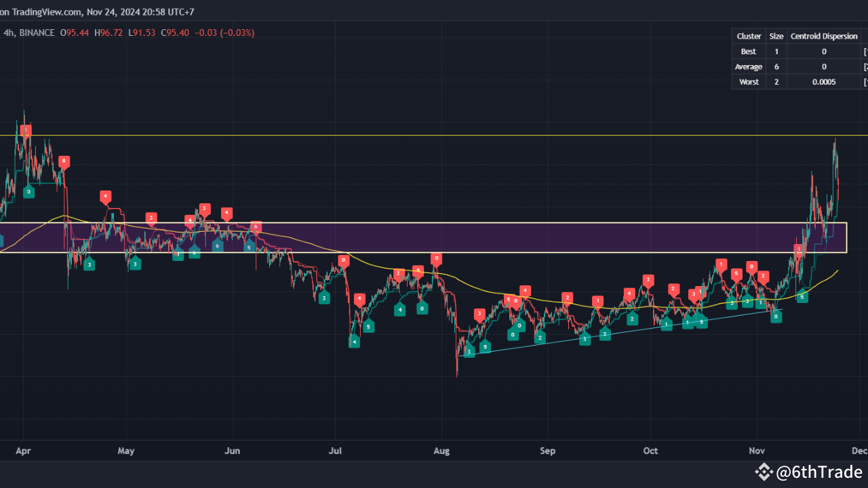Click the red marker "4" in mid-May
Image resolution: width=868 pixels, height=488 pixels.
click(x=106, y=196)
